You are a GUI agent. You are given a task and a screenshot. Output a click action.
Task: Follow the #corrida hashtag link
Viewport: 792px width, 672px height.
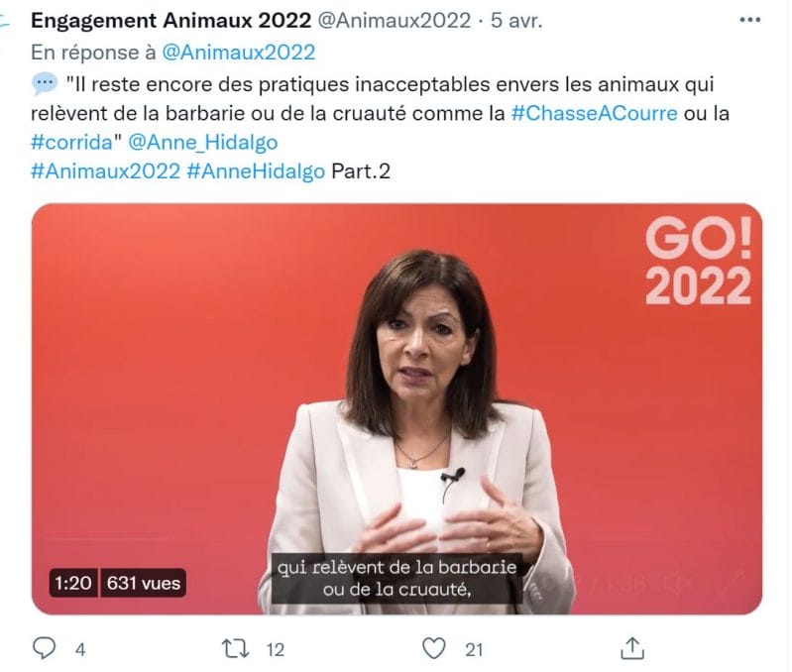(71, 143)
